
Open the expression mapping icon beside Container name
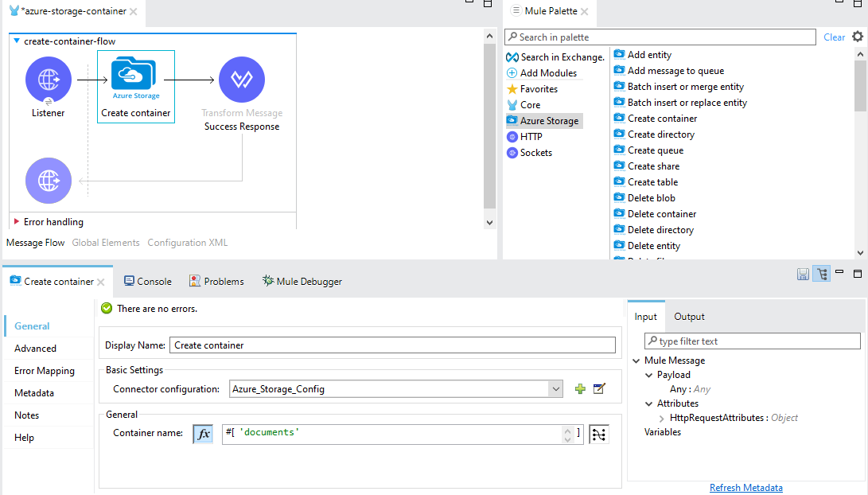click(598, 434)
